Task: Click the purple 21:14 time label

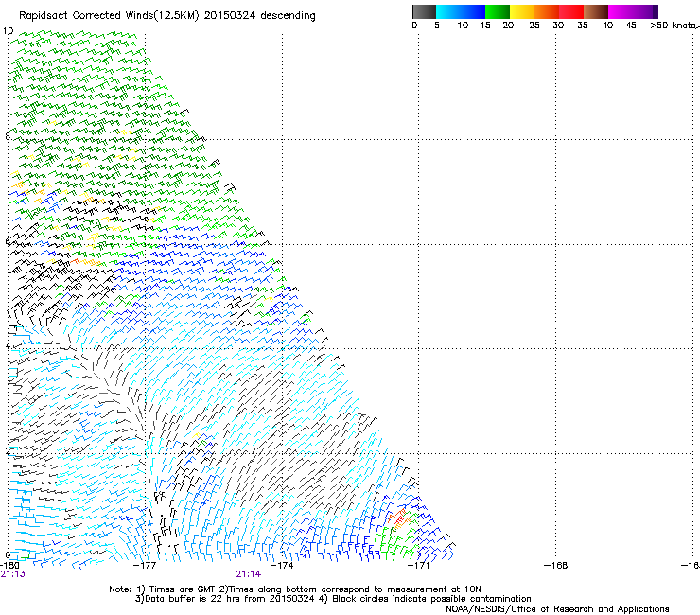Action: 248,574
